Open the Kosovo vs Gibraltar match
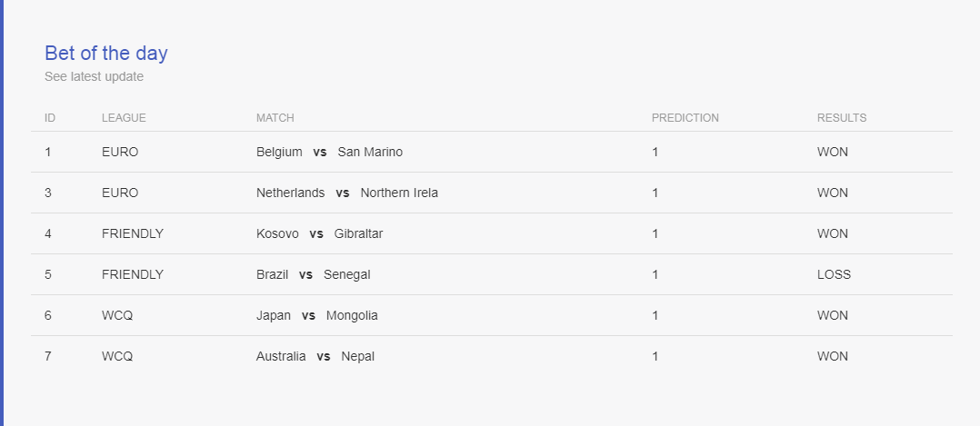Screen dimensions: 980x426 319,233
